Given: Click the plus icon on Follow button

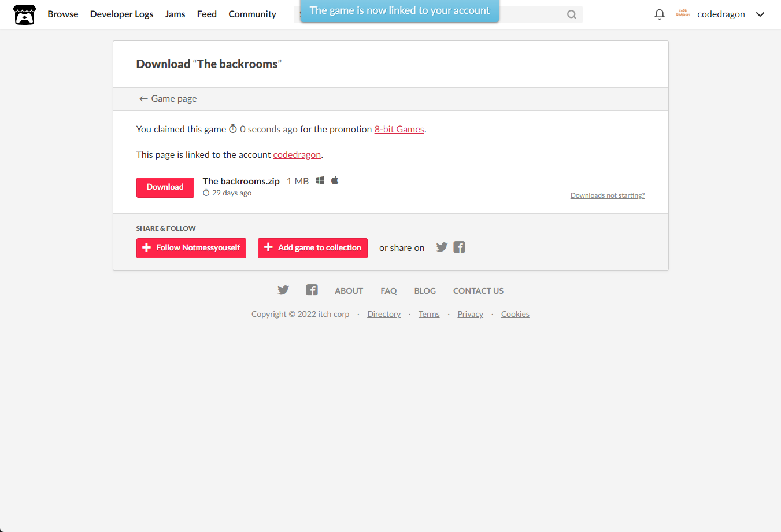Looking at the screenshot, I should [x=147, y=247].
